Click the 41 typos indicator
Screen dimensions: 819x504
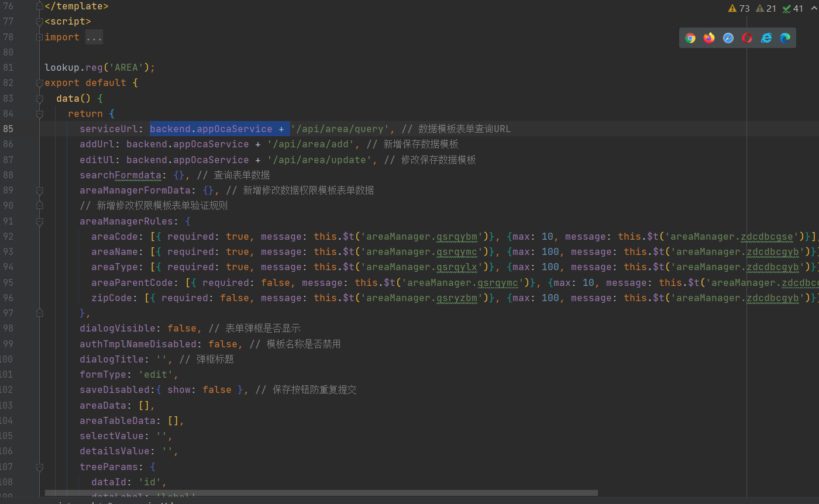[793, 8]
